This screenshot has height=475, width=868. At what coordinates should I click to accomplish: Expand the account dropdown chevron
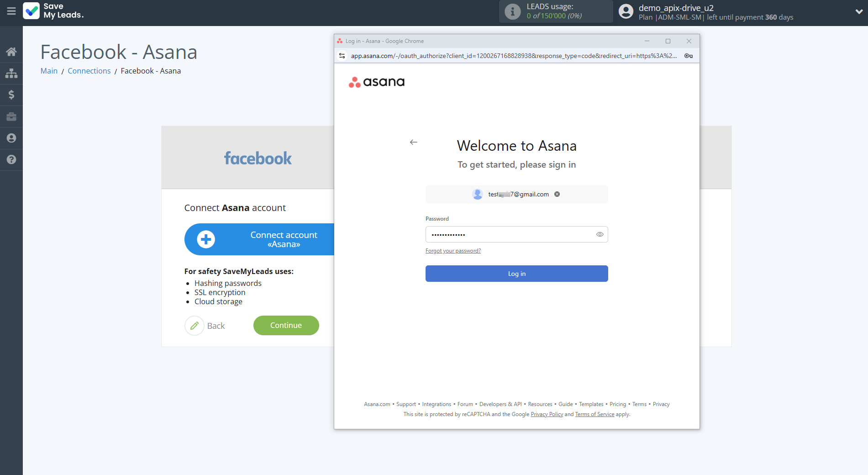(x=859, y=12)
